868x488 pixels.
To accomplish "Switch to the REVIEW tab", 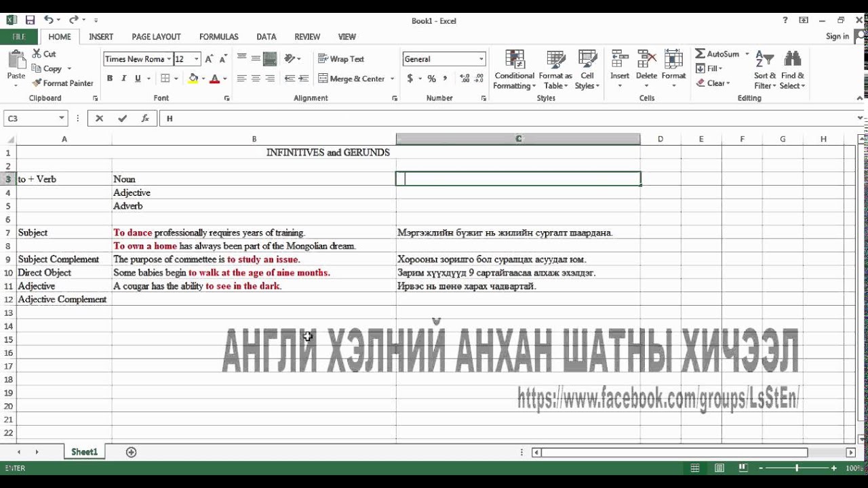I will [x=307, y=37].
